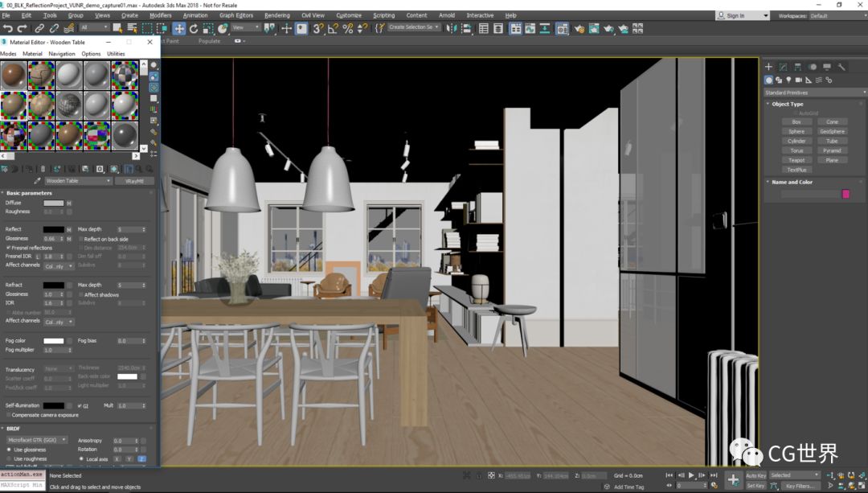Image resolution: width=868 pixels, height=493 pixels.
Task: Click the Auto Key button
Action: (x=755, y=475)
